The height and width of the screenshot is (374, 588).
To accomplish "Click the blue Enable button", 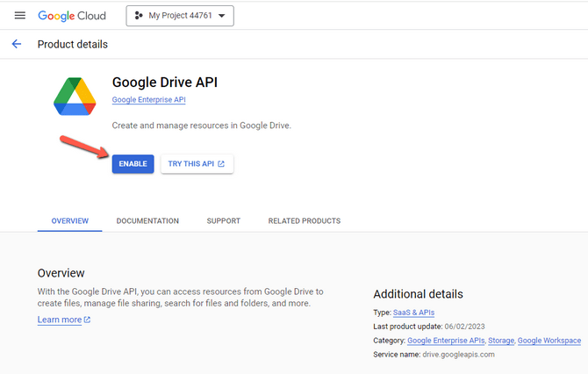I will click(133, 164).
